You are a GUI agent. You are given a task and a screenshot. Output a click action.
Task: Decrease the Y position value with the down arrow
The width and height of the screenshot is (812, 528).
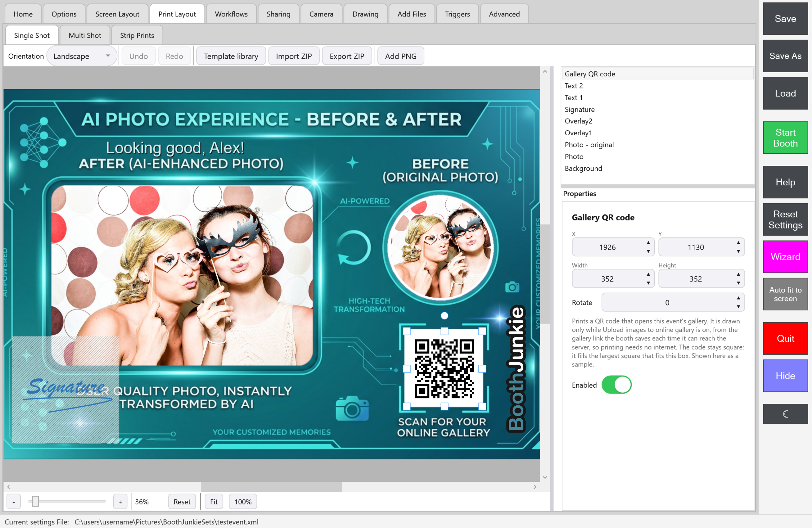(738, 252)
